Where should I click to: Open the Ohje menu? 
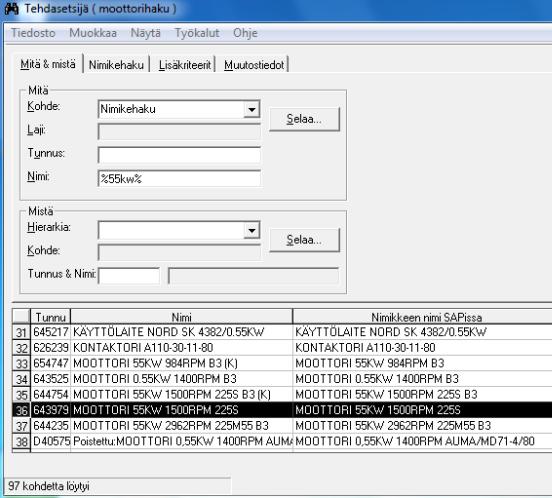[245, 33]
